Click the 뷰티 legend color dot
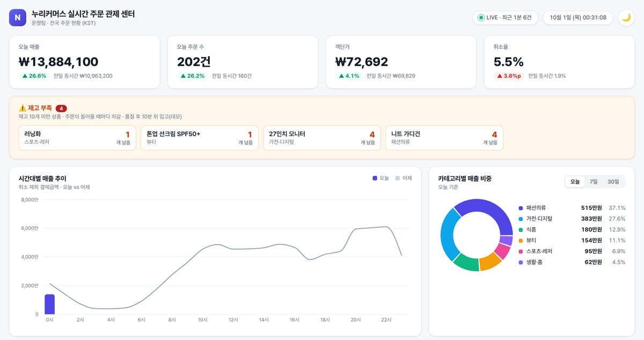The width and height of the screenshot is (644, 340). tap(521, 240)
